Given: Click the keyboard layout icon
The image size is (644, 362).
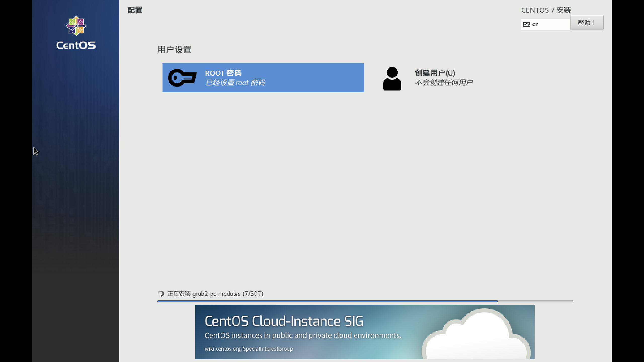Looking at the screenshot, I should tap(527, 24).
